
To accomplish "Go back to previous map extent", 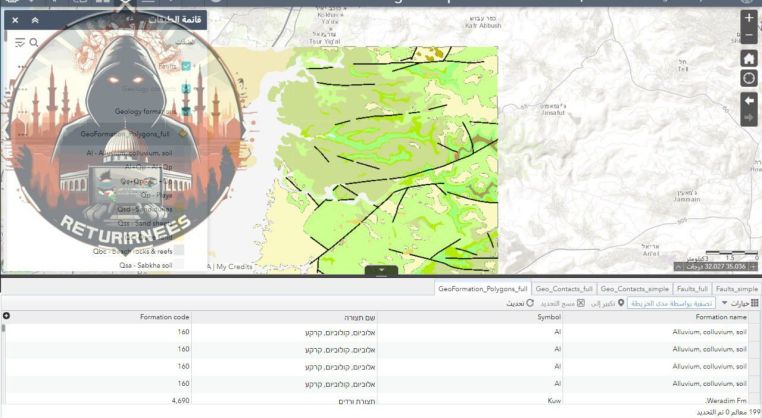I will [x=749, y=101].
